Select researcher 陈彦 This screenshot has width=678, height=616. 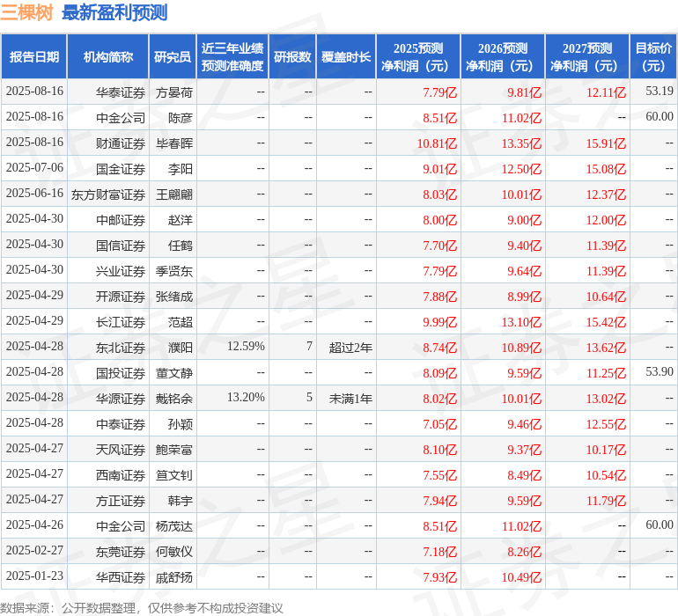(x=181, y=118)
